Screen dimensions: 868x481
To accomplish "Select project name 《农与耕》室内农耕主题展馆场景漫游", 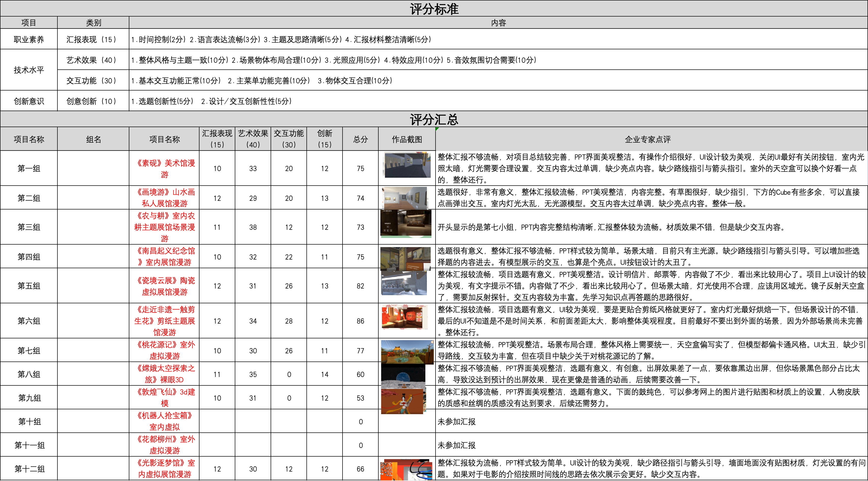I will pyautogui.click(x=164, y=227).
